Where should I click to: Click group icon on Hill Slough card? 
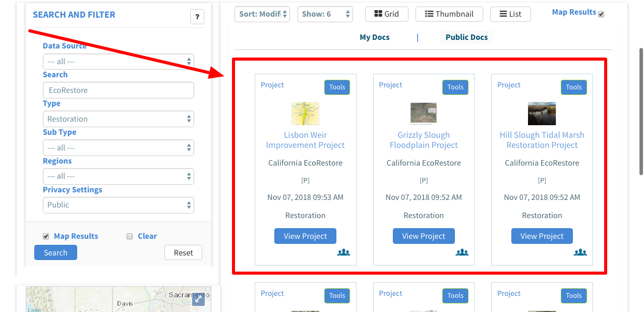click(580, 252)
